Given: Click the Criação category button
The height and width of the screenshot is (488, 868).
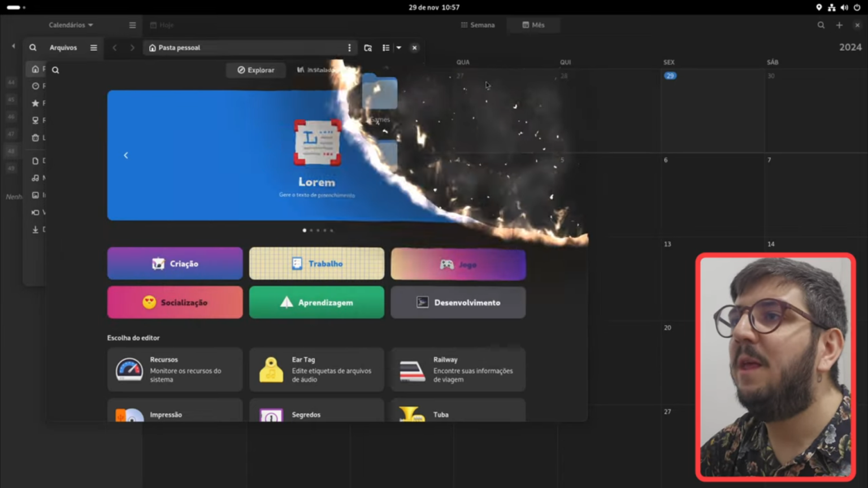Looking at the screenshot, I should 175,263.
